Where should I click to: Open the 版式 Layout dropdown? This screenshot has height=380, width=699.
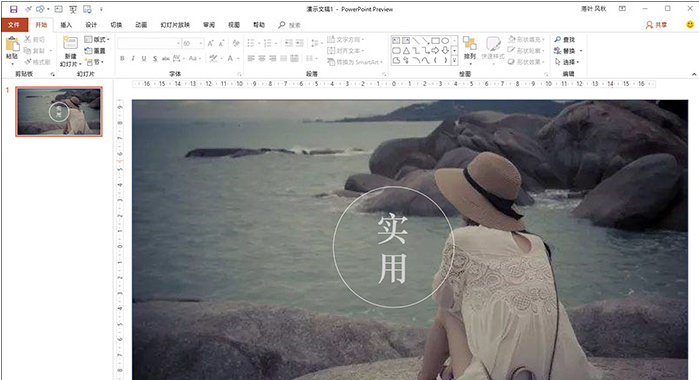(97, 39)
